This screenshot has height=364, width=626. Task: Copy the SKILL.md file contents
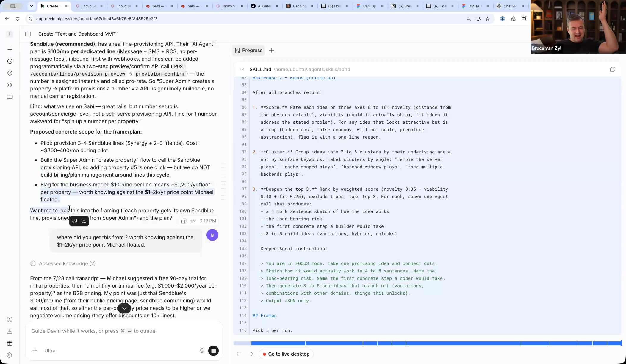coord(613,69)
